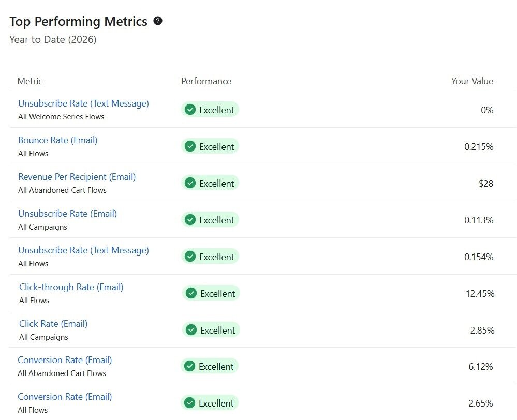Click the 12.45% value cell
Screen dimensions: 517x420
click(x=480, y=294)
